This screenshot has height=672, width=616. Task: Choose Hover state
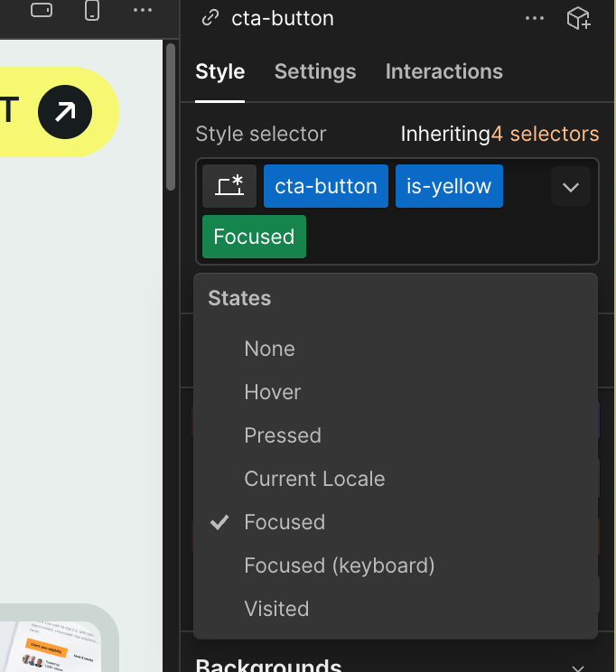[x=396, y=392]
